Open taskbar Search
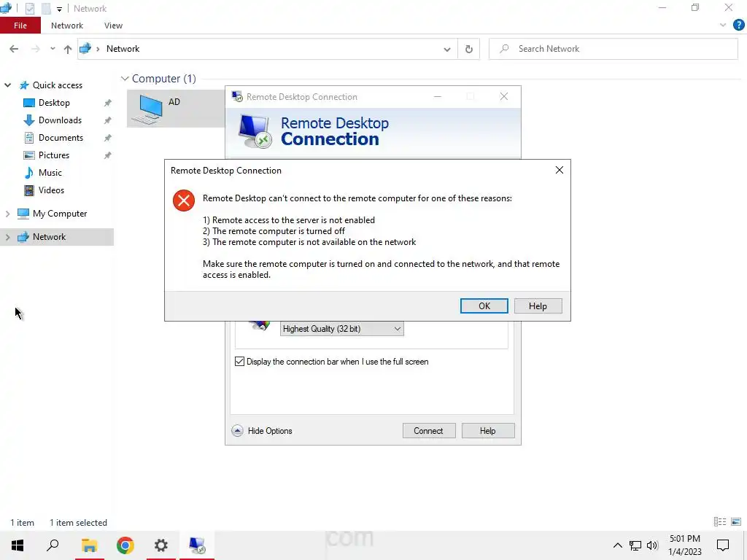This screenshot has width=747, height=560. 53,545
